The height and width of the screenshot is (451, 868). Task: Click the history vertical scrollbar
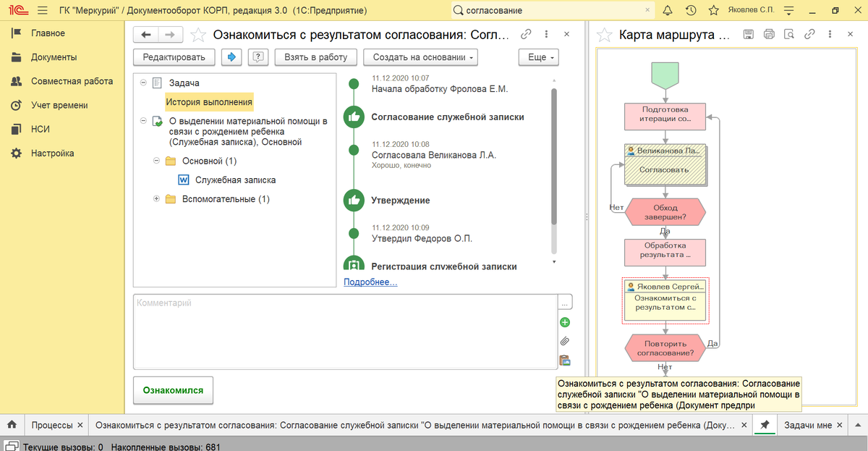(554, 156)
